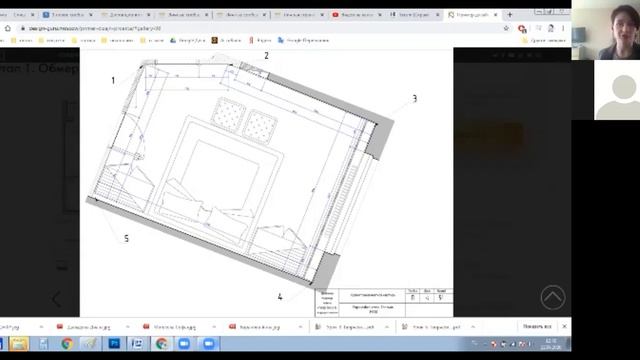Screen dimensions: 640x360
Task: Click the lock icon in address bar
Action: point(23,29)
